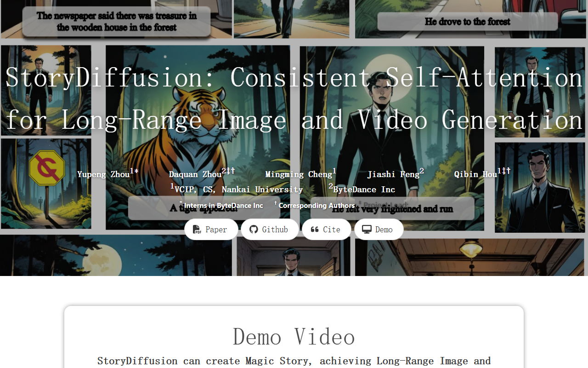Viewport: 588px width, 368px height.
Task: Click the 'VCIP, CS, Nankai University' affiliation text
Action: 239,190
